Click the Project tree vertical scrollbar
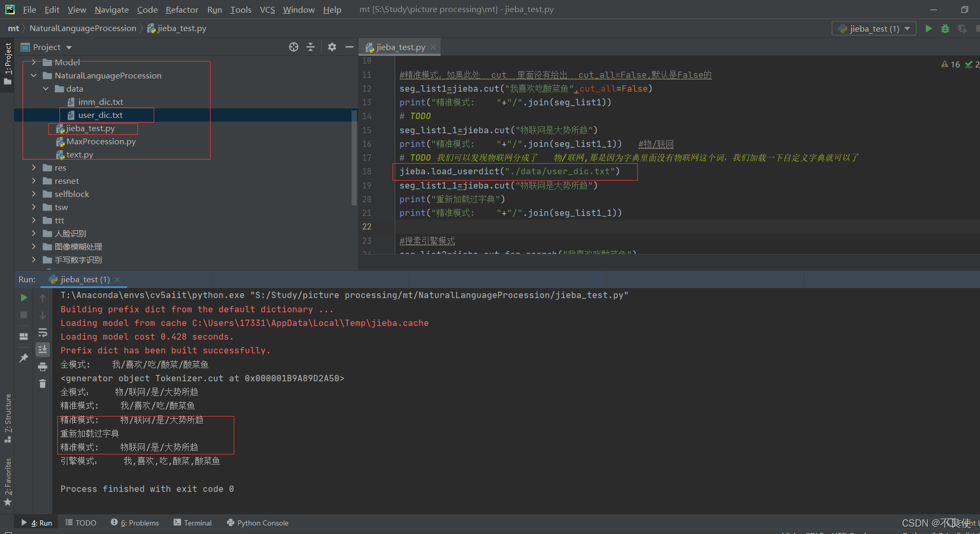980x534 pixels. (x=354, y=158)
